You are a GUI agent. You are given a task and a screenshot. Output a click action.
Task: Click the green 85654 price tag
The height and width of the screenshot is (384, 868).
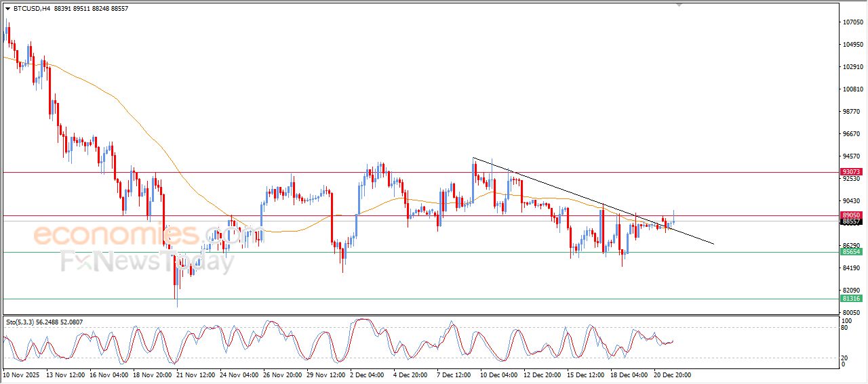pos(850,252)
